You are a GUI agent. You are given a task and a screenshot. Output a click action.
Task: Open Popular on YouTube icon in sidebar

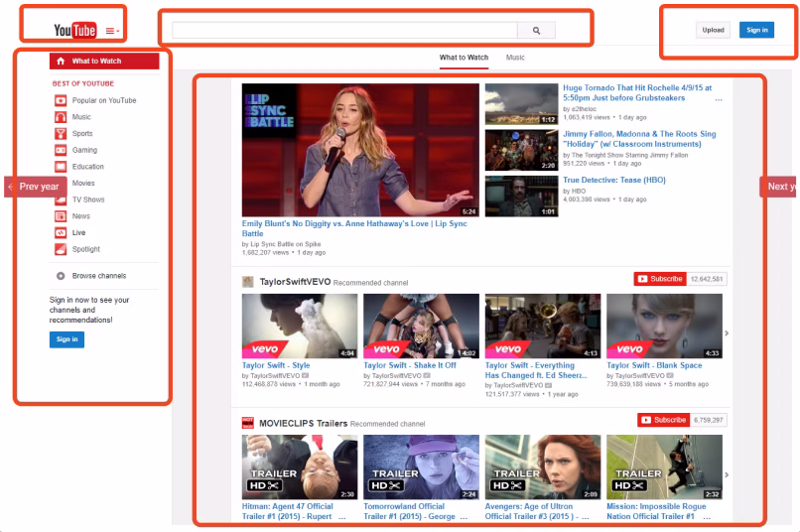tap(61, 101)
